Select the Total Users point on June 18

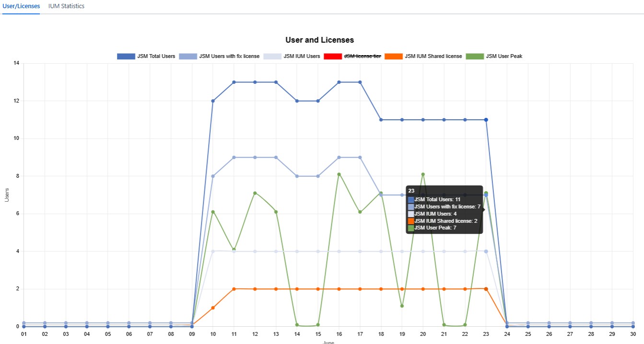click(381, 120)
